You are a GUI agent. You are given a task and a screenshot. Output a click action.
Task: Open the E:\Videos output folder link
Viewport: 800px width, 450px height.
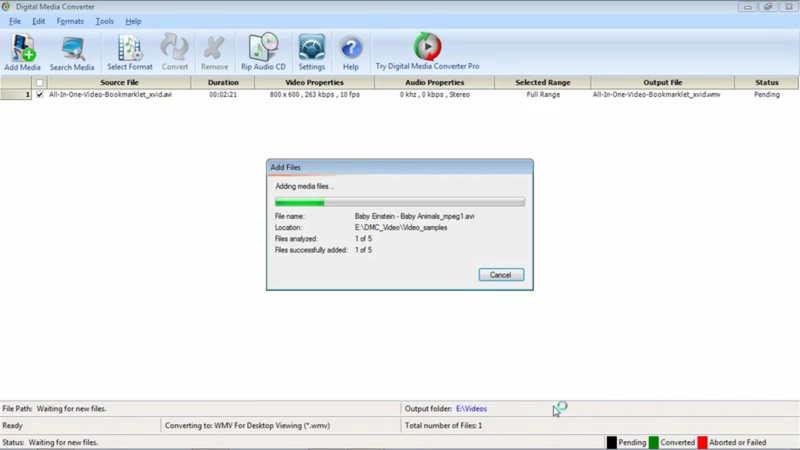(x=471, y=409)
